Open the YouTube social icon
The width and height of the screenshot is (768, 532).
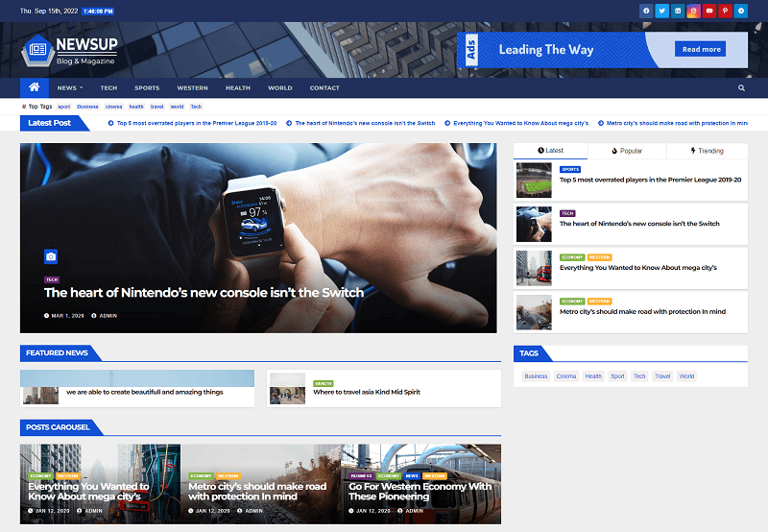coord(709,11)
